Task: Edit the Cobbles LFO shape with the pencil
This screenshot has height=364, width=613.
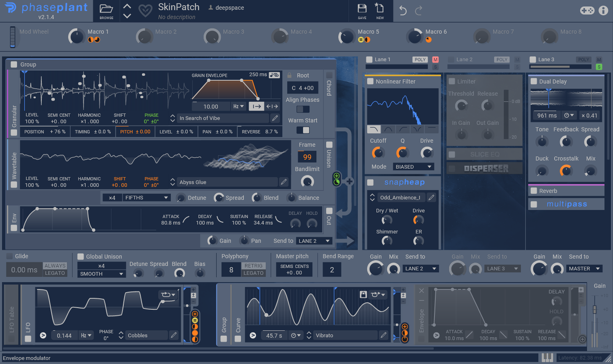Action: (x=174, y=336)
